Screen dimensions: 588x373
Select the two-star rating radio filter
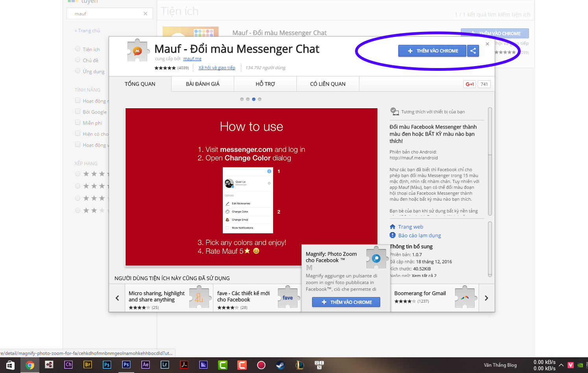coord(78,211)
